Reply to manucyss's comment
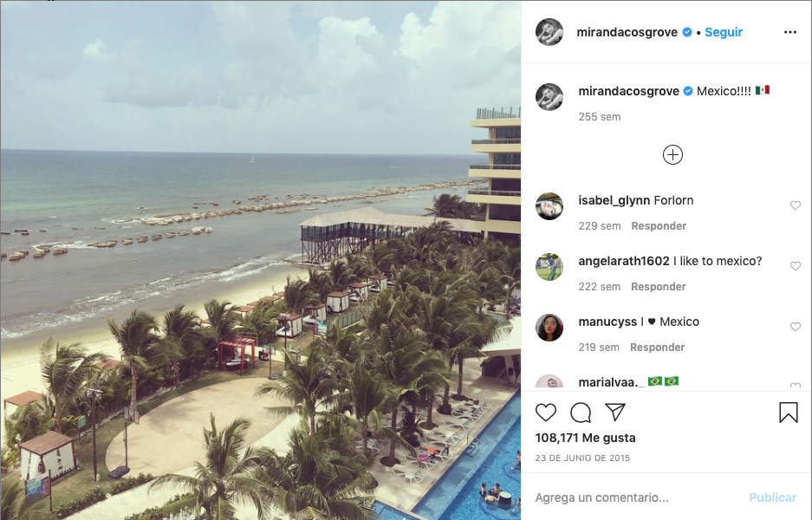Viewport: 812px width, 520px height. tap(658, 347)
